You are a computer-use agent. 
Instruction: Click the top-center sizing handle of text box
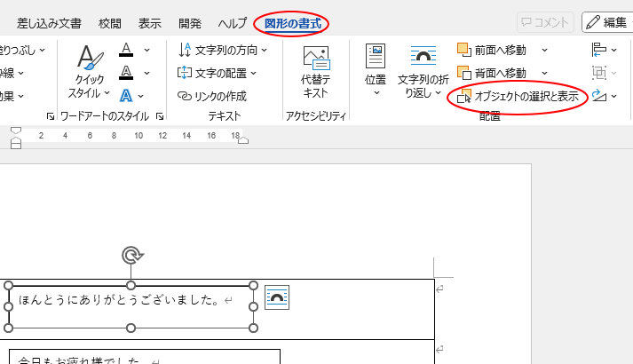(131, 286)
